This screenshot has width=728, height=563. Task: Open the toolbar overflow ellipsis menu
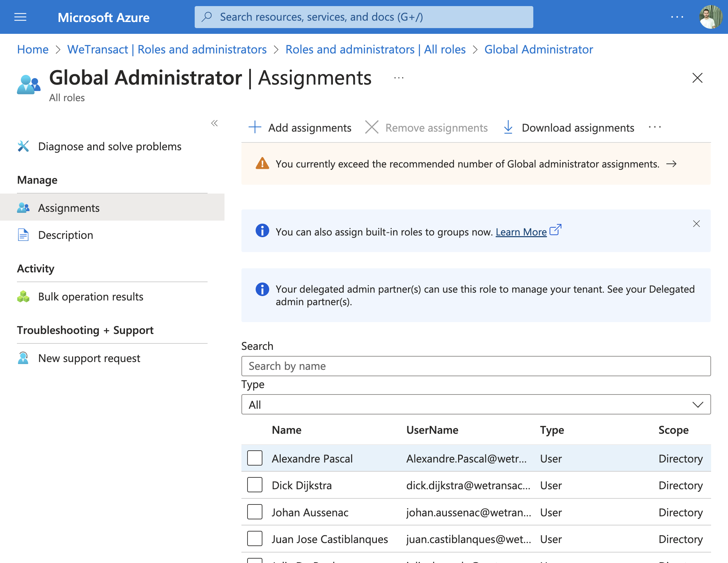pos(655,127)
